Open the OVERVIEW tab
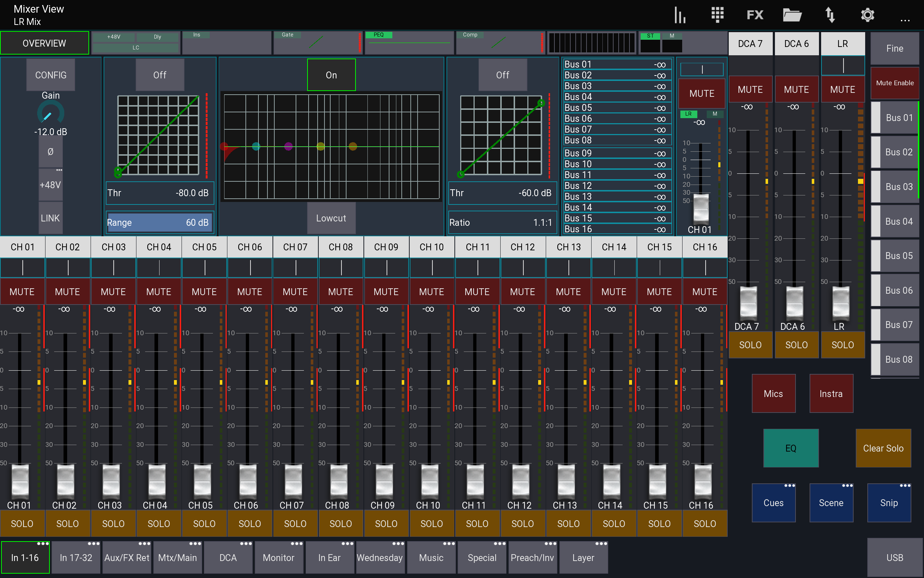 click(x=44, y=43)
